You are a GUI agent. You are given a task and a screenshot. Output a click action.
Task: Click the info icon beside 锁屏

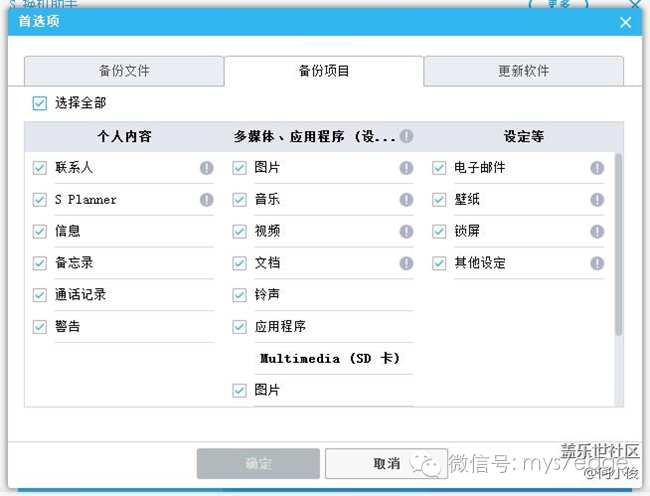tap(597, 231)
